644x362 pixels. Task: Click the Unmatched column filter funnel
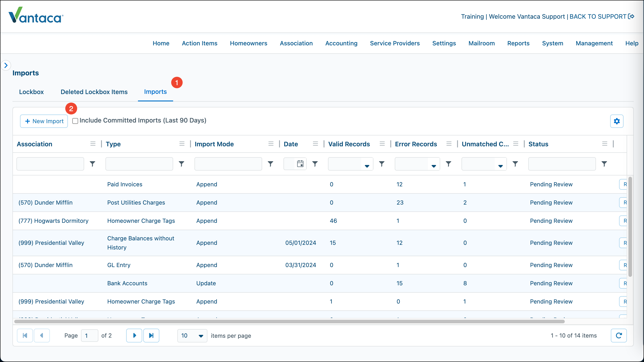point(515,164)
